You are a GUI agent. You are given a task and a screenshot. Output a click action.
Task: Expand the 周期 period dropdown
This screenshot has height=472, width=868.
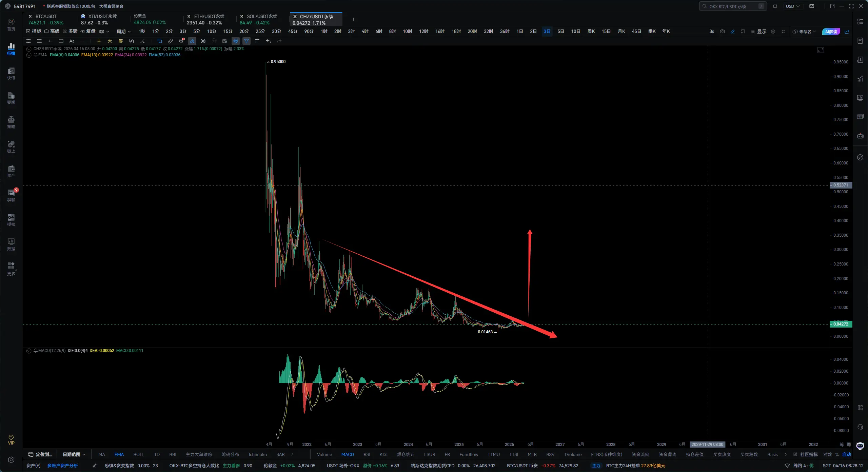pyautogui.click(x=123, y=32)
